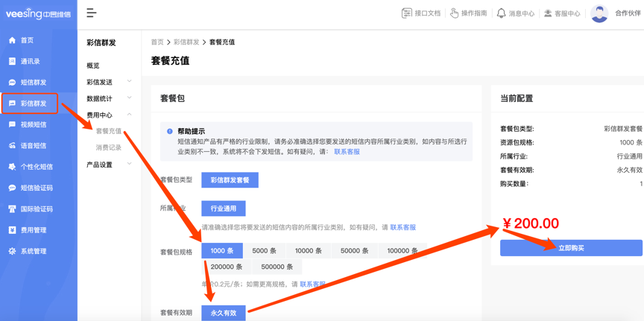The image size is (644, 321).
Task: Click the icon beside 个性化短信
Action: [x=13, y=167]
